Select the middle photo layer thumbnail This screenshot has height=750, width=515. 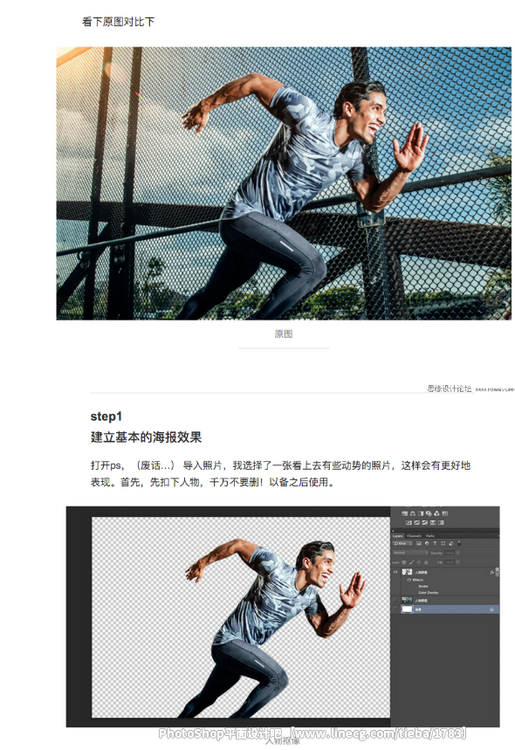(407, 600)
